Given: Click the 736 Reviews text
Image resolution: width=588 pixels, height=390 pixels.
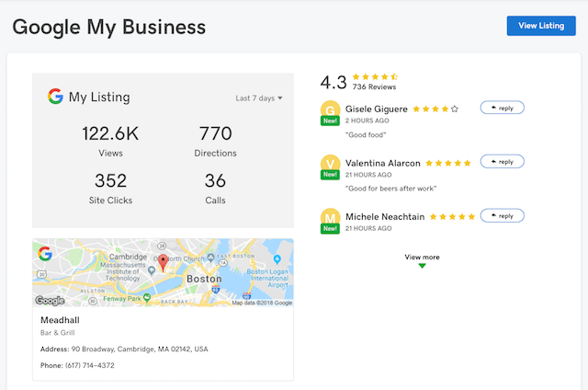Looking at the screenshot, I should (x=374, y=87).
